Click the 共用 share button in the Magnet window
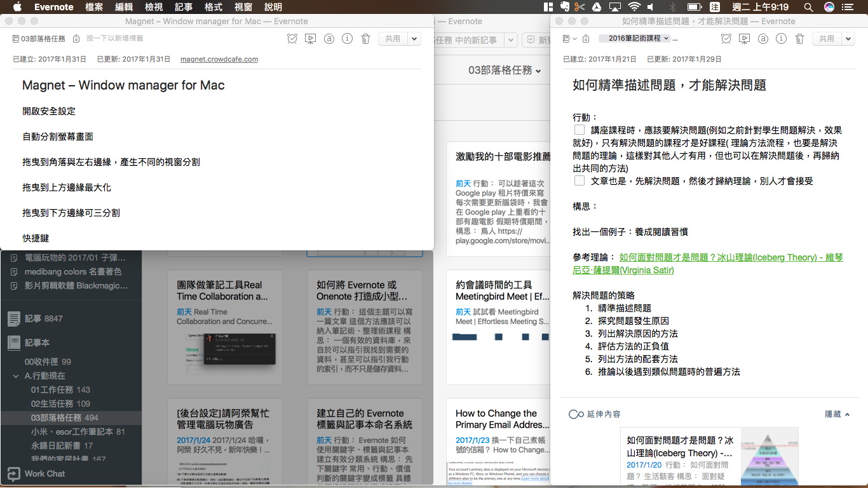This screenshot has width=868, height=488. tap(393, 39)
